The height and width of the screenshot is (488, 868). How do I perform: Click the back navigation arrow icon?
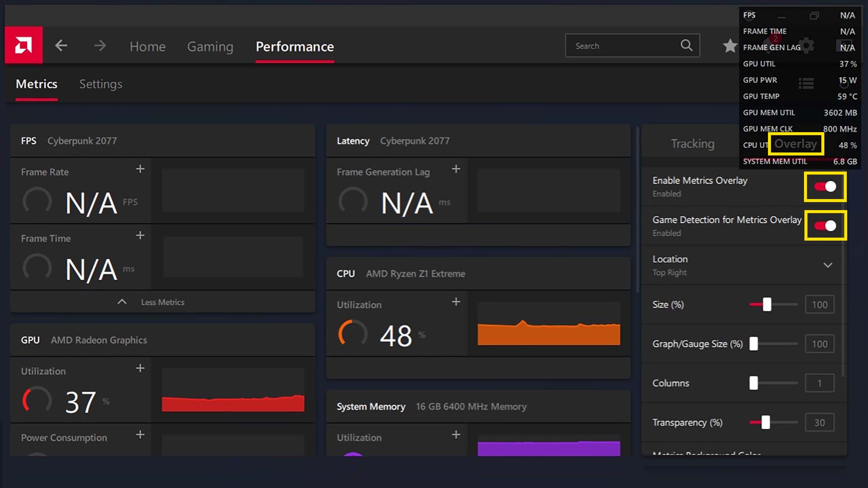pyautogui.click(x=61, y=45)
